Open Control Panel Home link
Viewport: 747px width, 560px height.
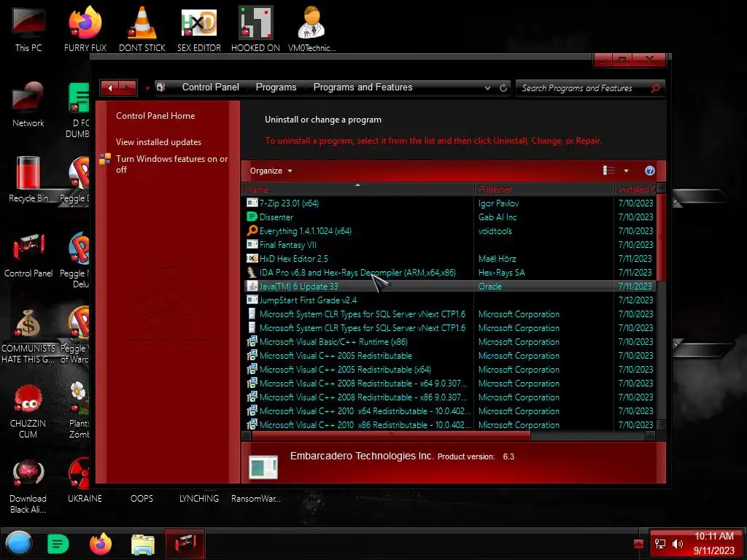click(155, 116)
